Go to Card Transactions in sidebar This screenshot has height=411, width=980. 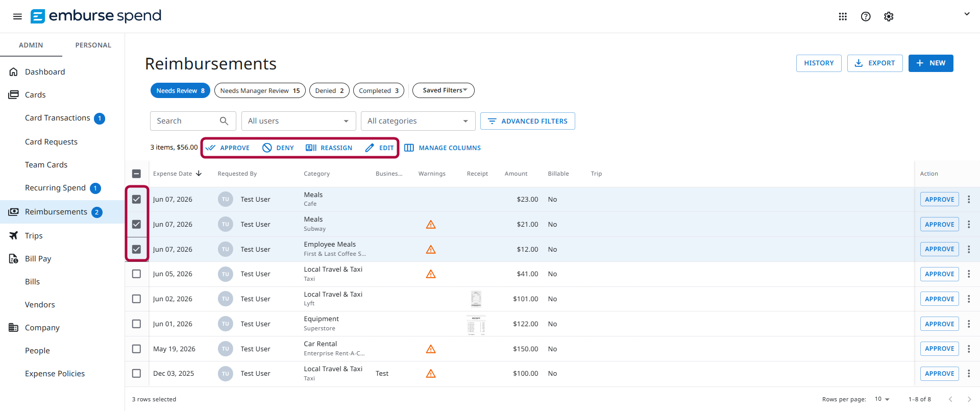click(x=58, y=118)
